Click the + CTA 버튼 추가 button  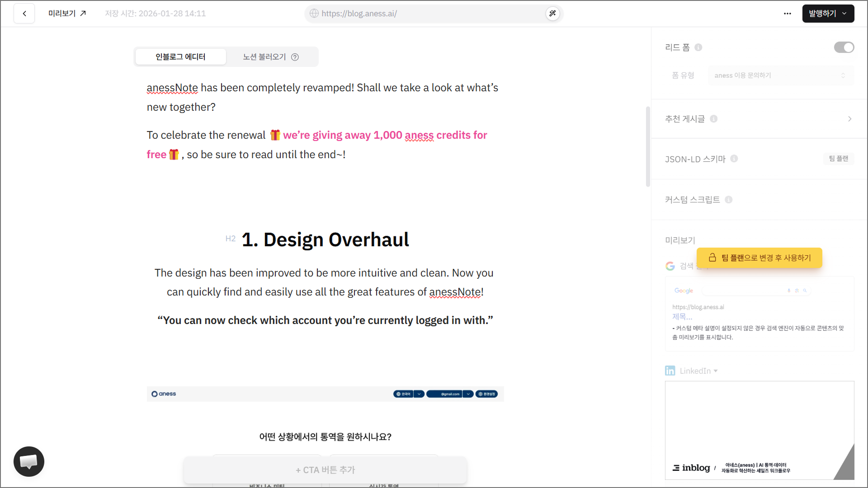[x=325, y=470]
